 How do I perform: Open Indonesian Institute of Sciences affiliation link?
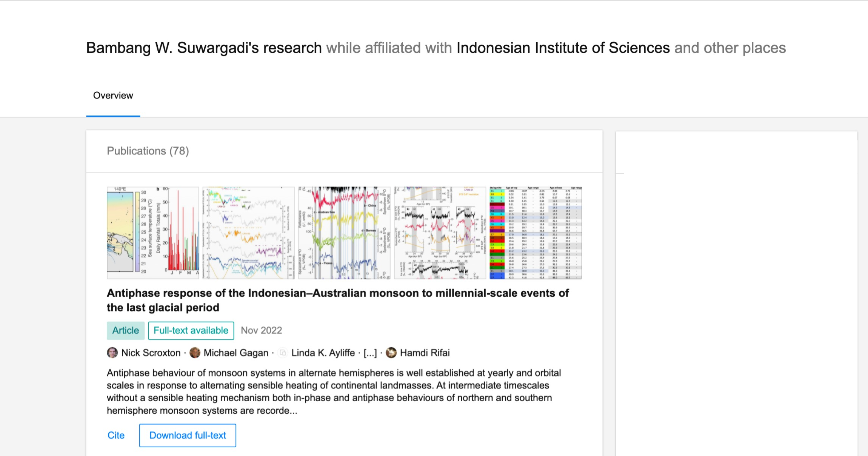click(563, 48)
